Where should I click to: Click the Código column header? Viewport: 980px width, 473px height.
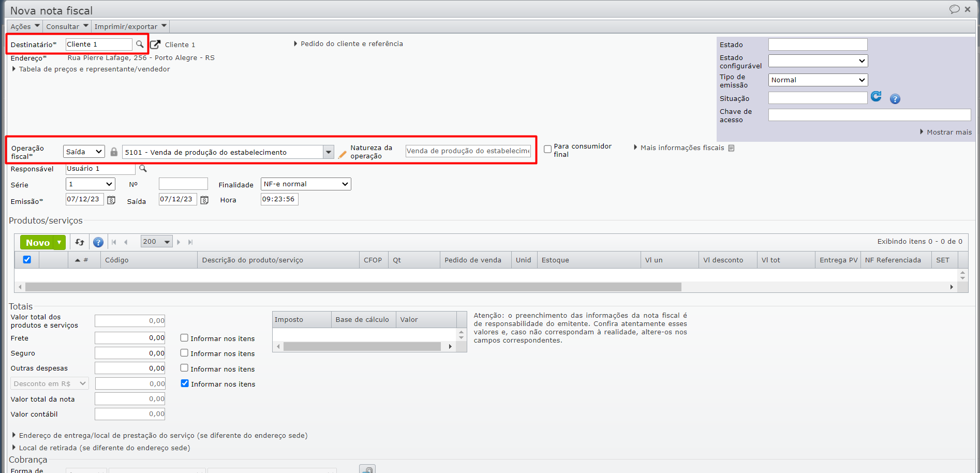tap(149, 260)
